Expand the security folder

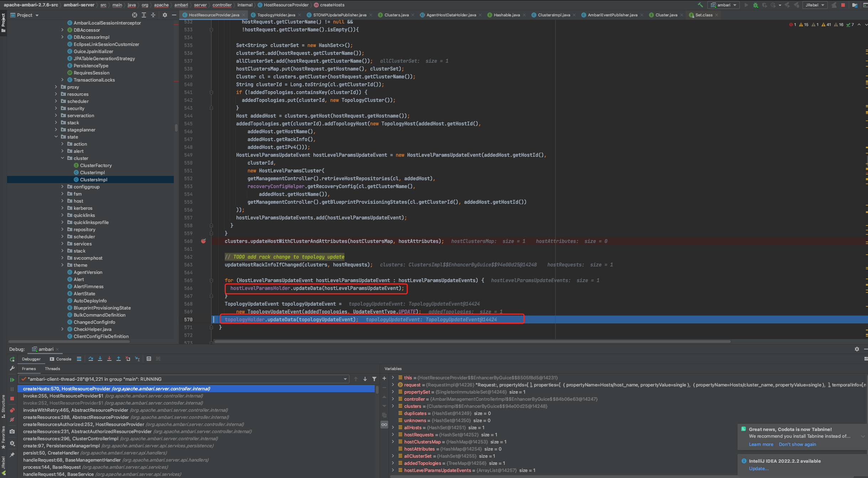pos(56,108)
